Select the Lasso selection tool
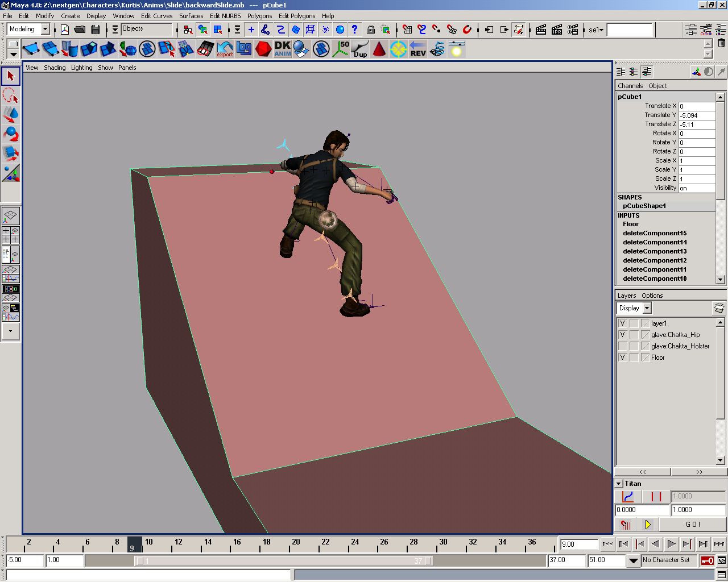 (x=10, y=94)
